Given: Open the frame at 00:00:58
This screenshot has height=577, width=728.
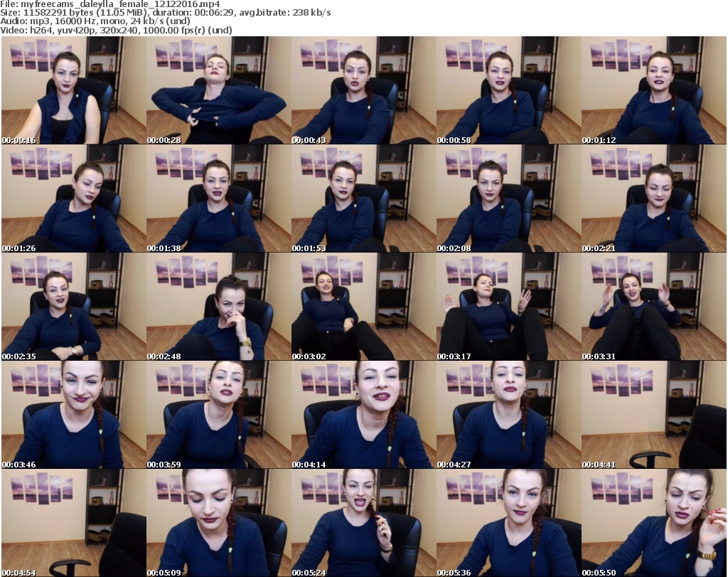Looking at the screenshot, I should 509,90.
